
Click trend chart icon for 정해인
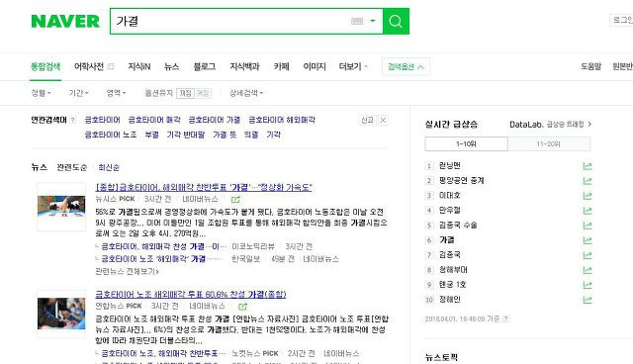[588, 300]
